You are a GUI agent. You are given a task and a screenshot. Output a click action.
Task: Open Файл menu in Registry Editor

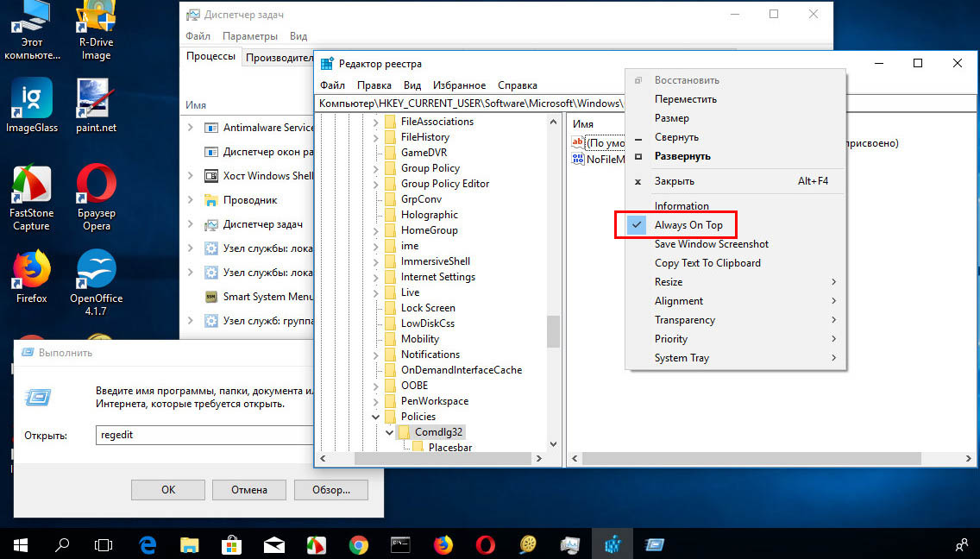[x=332, y=85]
